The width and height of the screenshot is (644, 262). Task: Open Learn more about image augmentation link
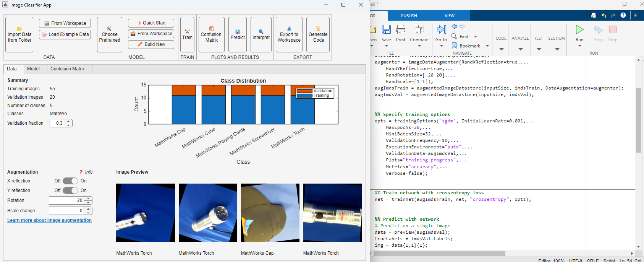point(49,220)
